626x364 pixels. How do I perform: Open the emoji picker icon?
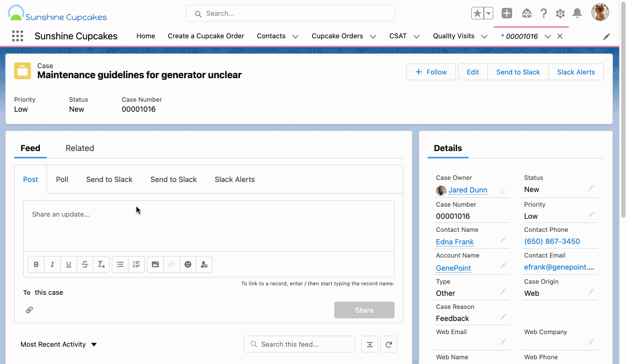[x=188, y=264]
